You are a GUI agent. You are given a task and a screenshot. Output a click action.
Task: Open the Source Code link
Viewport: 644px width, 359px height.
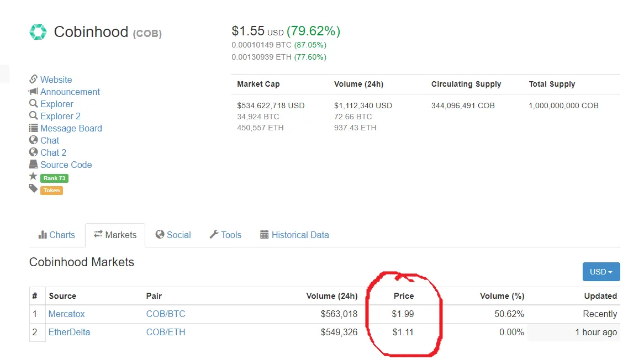pos(66,165)
